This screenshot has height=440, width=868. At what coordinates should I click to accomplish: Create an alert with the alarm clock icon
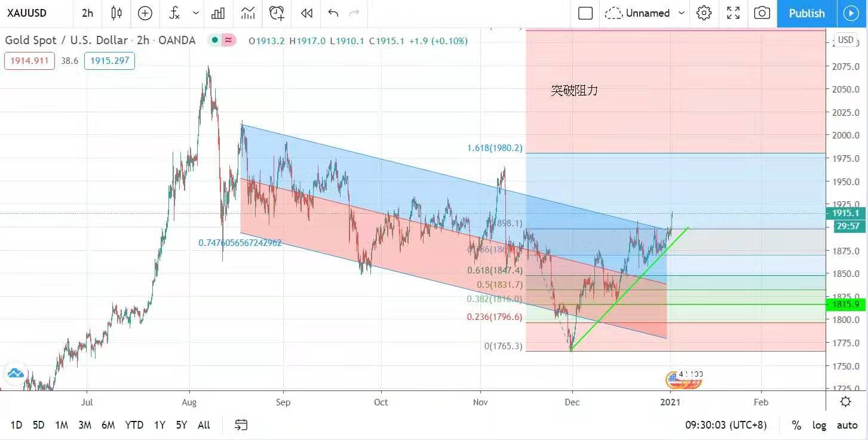(277, 13)
